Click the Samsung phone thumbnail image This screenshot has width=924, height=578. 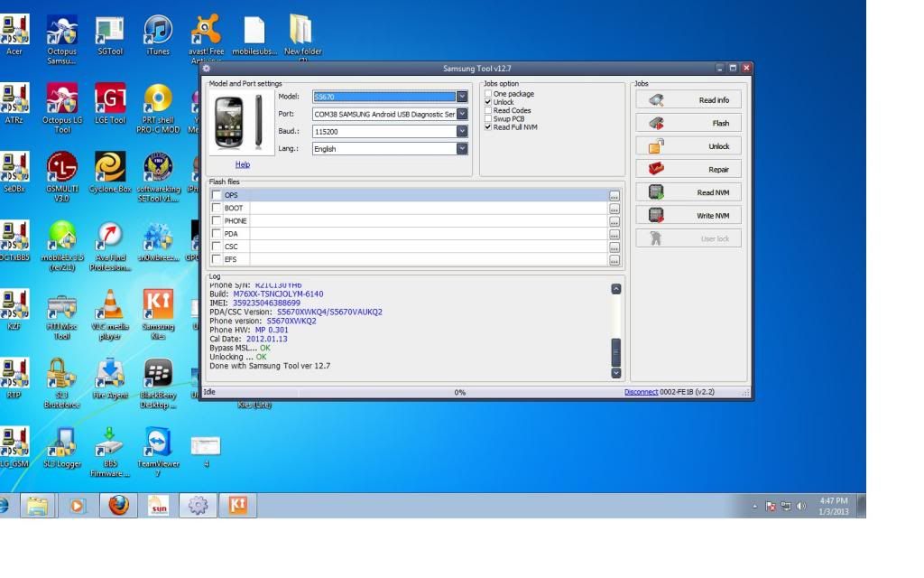[x=241, y=123]
